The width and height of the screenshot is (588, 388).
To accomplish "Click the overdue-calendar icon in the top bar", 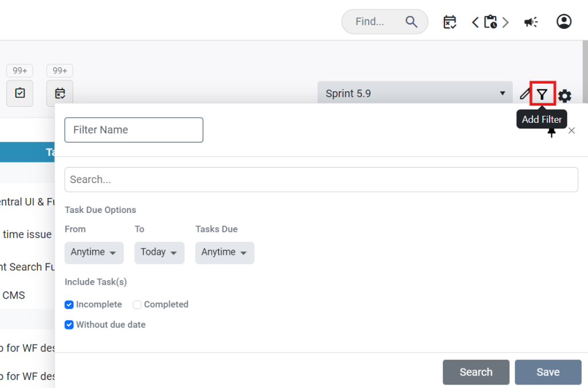I will 450,21.
